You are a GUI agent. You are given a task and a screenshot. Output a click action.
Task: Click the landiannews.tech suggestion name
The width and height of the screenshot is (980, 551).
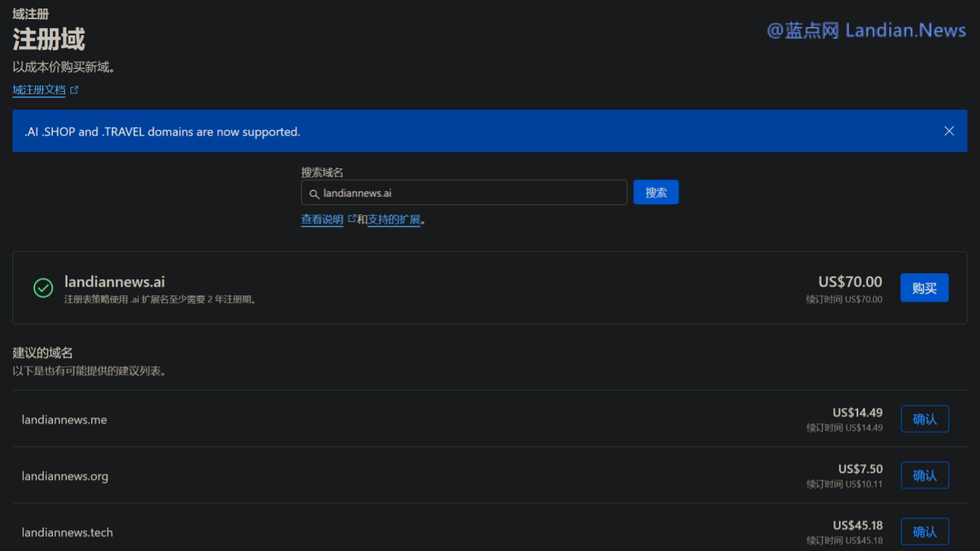click(x=67, y=533)
